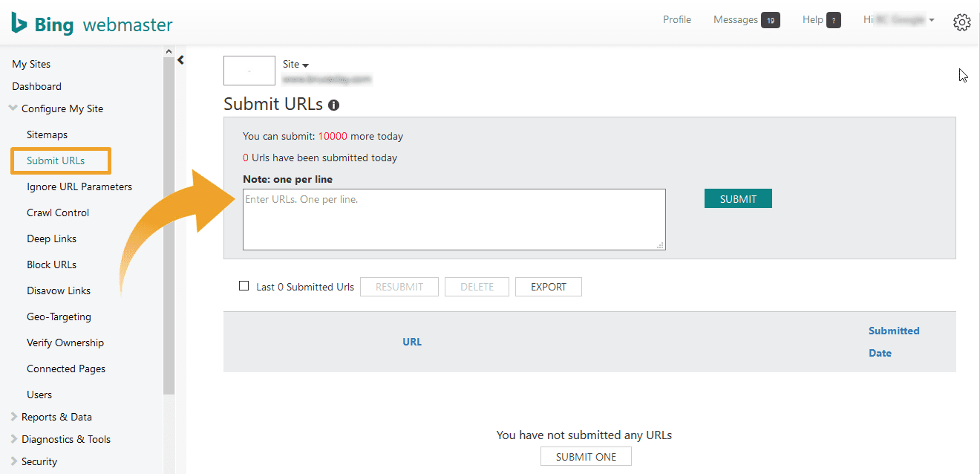Click the Bing webmaster logo

92,25
